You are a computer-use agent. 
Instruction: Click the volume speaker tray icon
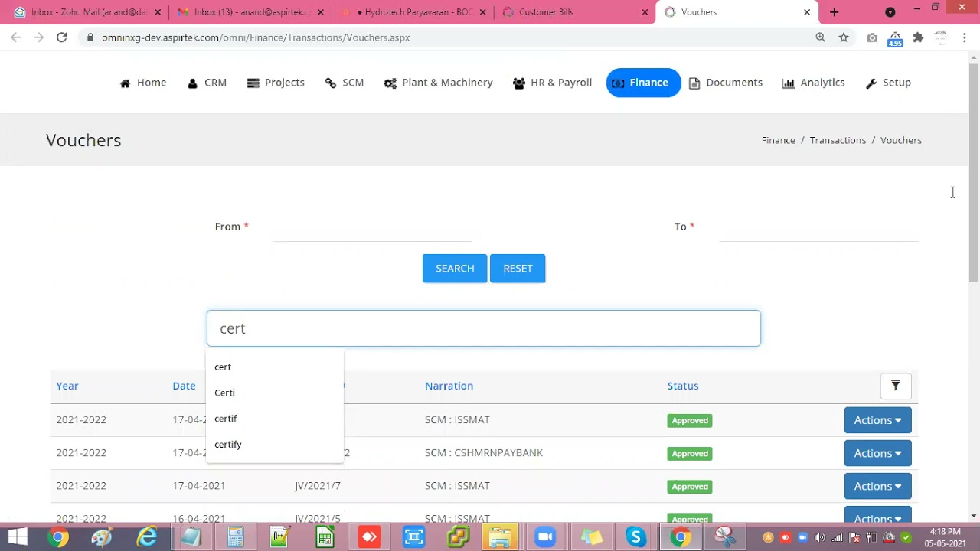pyautogui.click(x=820, y=537)
